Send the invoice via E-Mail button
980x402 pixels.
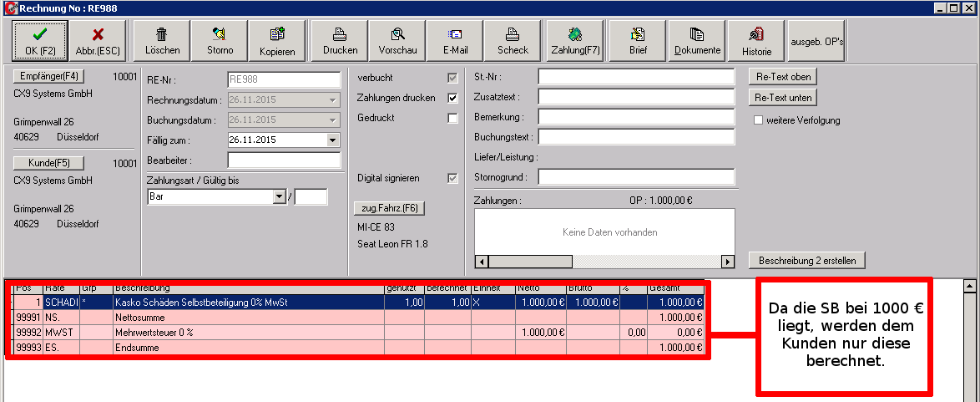[x=455, y=39]
